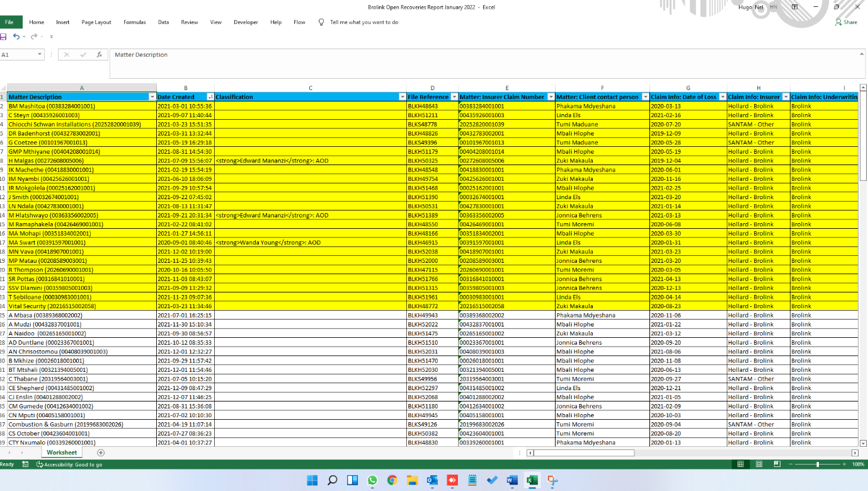Click the formula bar Cancel X icon

[67, 55]
